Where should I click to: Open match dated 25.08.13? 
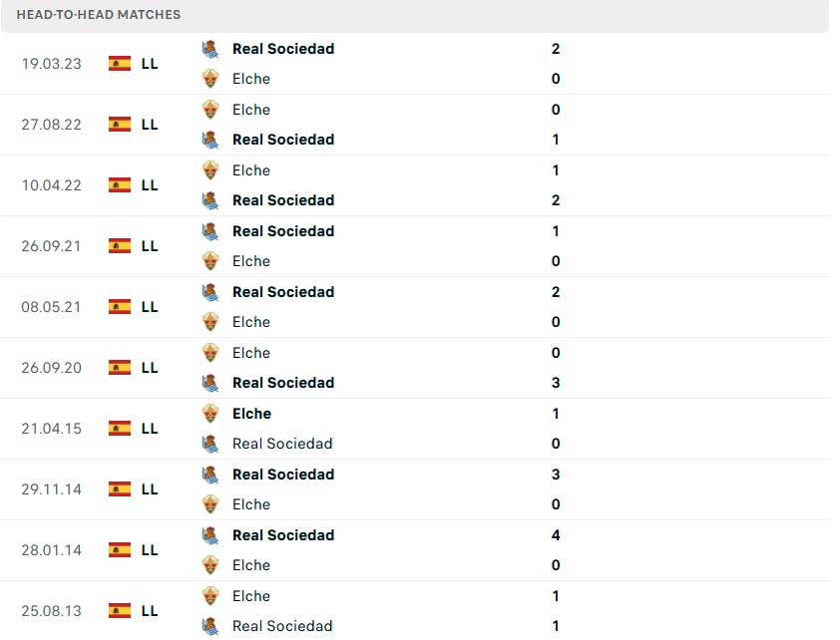click(x=52, y=611)
